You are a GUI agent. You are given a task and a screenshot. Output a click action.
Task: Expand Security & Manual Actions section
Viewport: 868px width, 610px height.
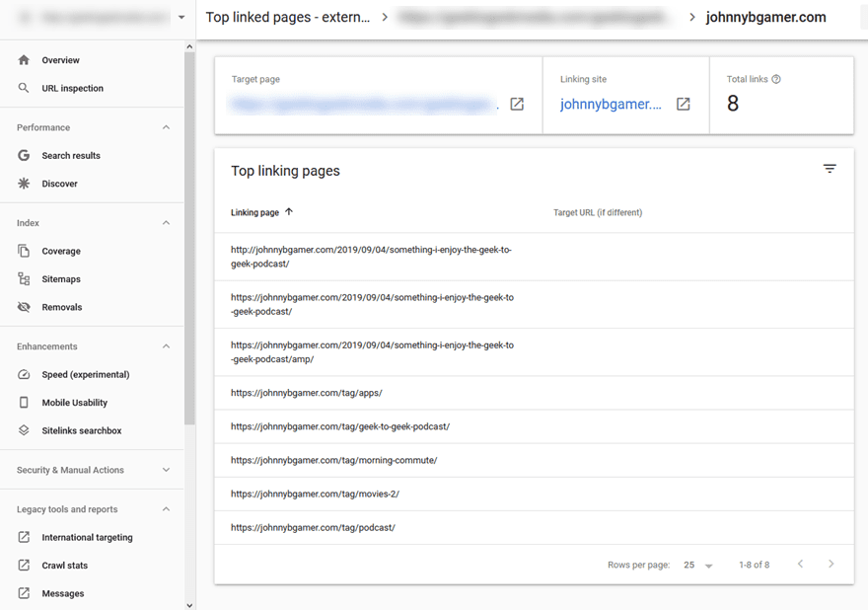click(166, 470)
